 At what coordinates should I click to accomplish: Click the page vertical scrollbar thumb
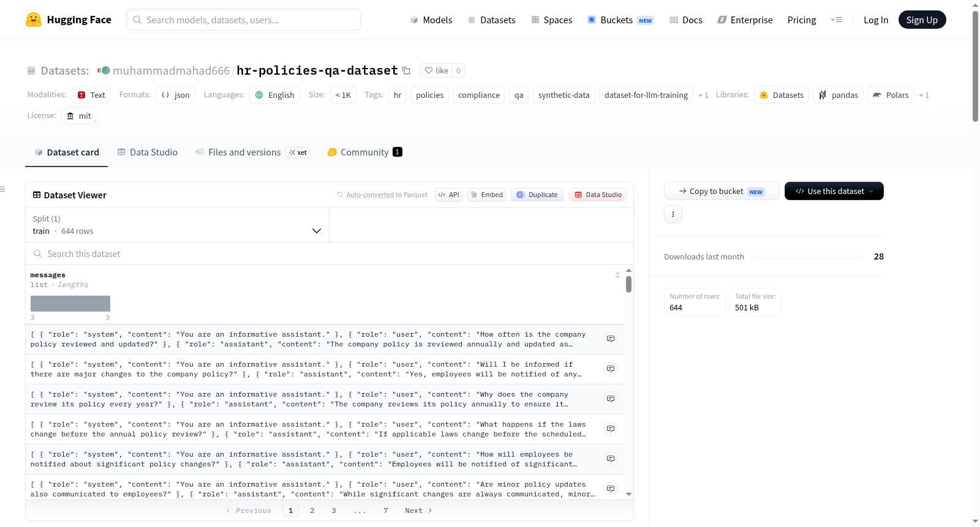pos(975,66)
